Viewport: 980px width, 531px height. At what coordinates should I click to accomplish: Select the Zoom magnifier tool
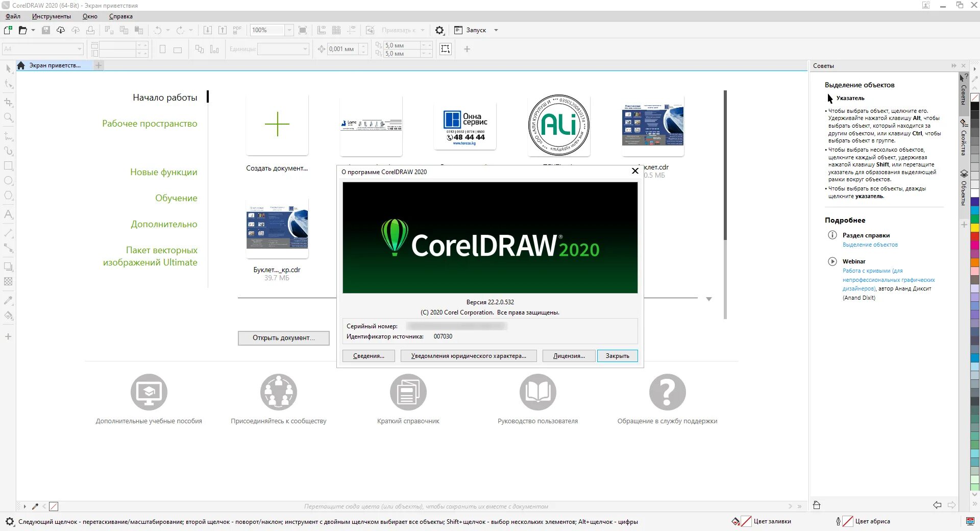(x=8, y=117)
